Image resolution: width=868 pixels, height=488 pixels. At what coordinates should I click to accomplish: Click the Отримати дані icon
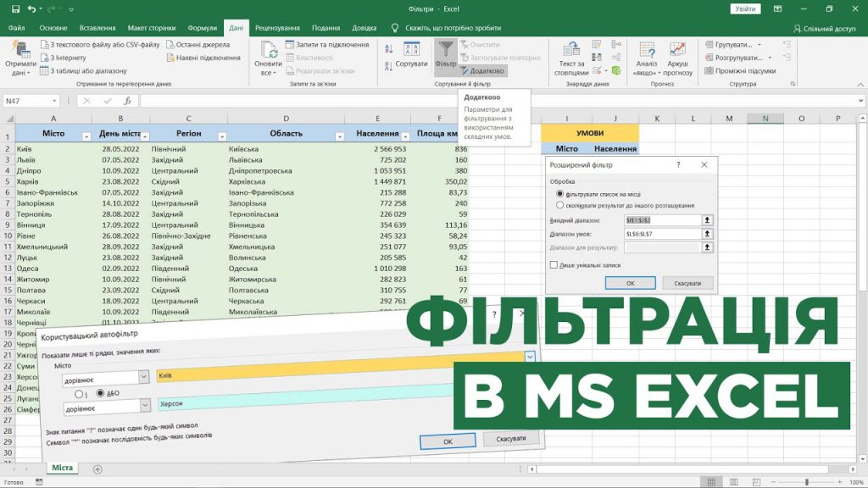[x=21, y=56]
